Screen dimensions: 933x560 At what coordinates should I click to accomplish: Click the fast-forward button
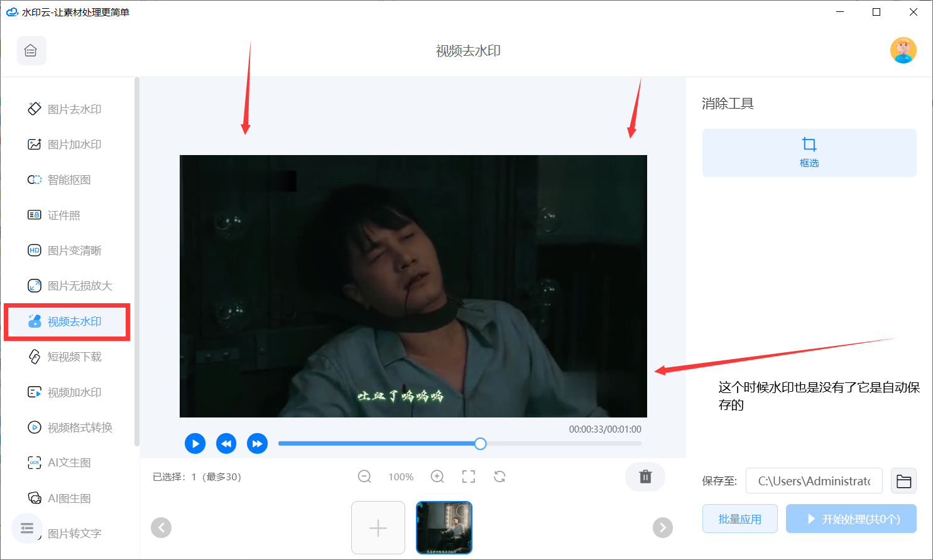(x=257, y=444)
